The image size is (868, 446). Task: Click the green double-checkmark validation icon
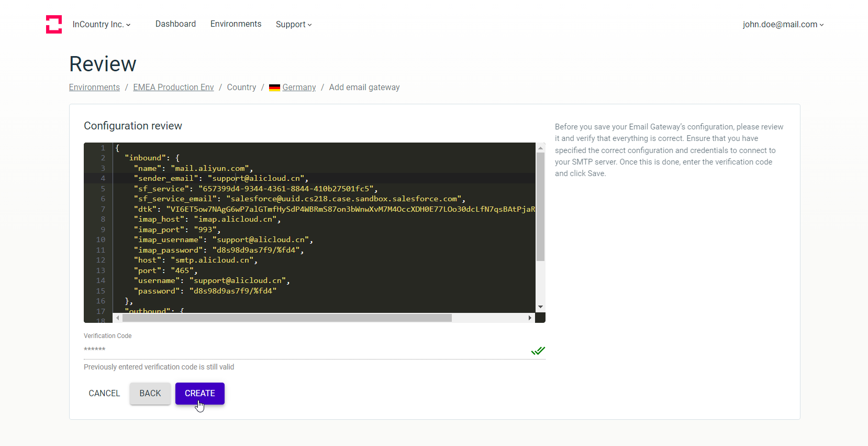tap(538, 351)
